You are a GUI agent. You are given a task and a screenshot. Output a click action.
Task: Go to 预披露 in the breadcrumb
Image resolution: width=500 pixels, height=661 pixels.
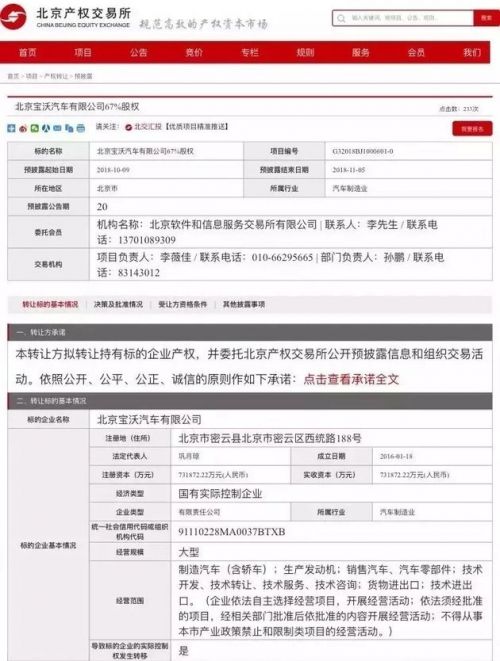coord(83,76)
